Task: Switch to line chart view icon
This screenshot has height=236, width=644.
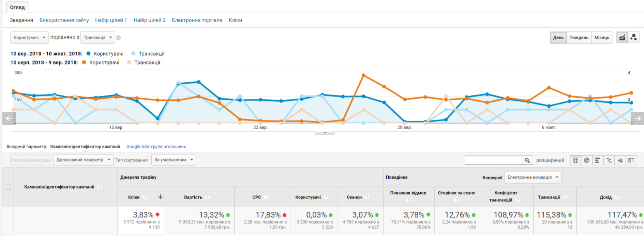Action: pos(622,38)
